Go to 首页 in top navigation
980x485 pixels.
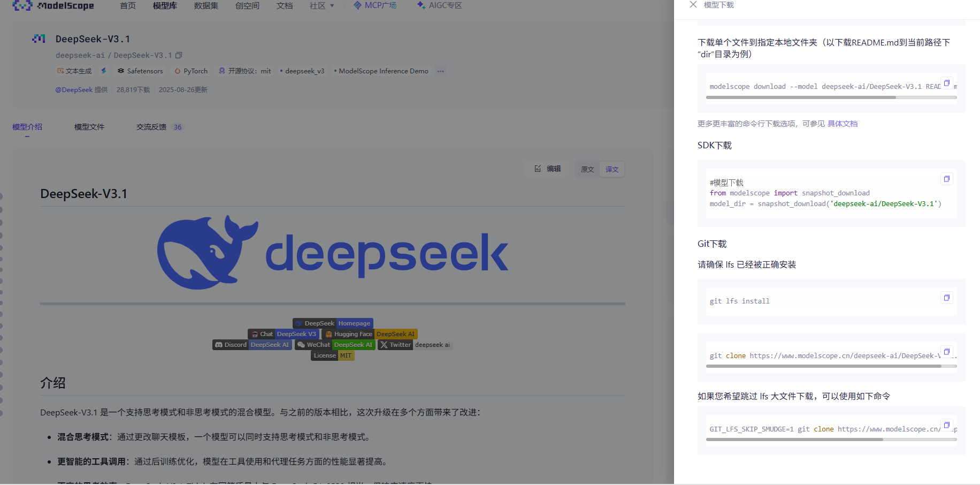pos(128,6)
